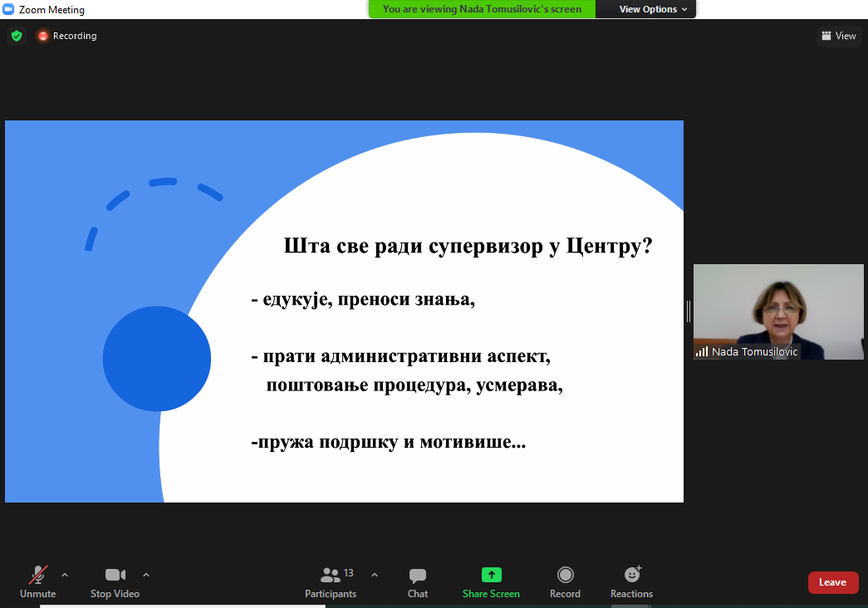Image resolution: width=868 pixels, height=608 pixels.
Task: Expand video options arrow beside Stop Video
Action: 146,575
